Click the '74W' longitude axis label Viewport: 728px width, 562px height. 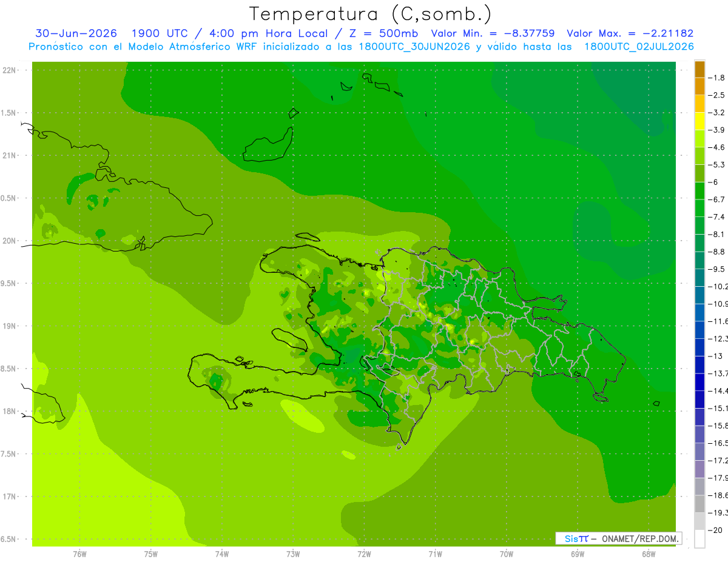tap(222, 554)
